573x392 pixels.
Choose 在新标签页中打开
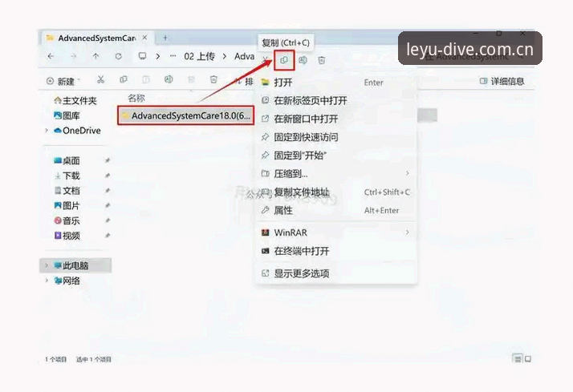pyautogui.click(x=336, y=100)
